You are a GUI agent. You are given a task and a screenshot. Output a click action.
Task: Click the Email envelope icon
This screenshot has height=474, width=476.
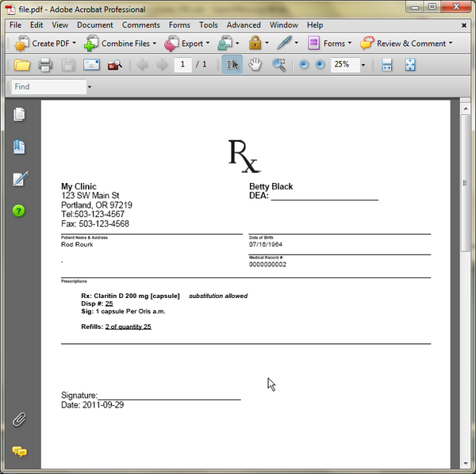click(91, 64)
